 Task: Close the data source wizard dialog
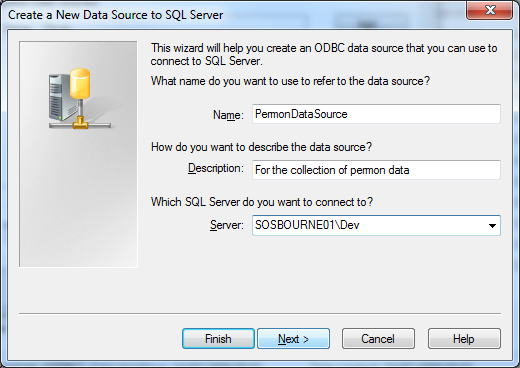point(489,10)
